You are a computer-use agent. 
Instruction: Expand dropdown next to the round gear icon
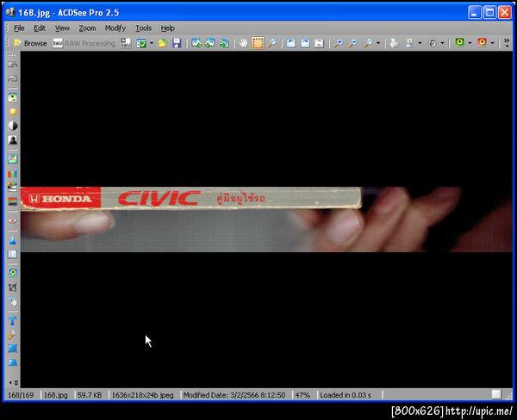click(442, 43)
